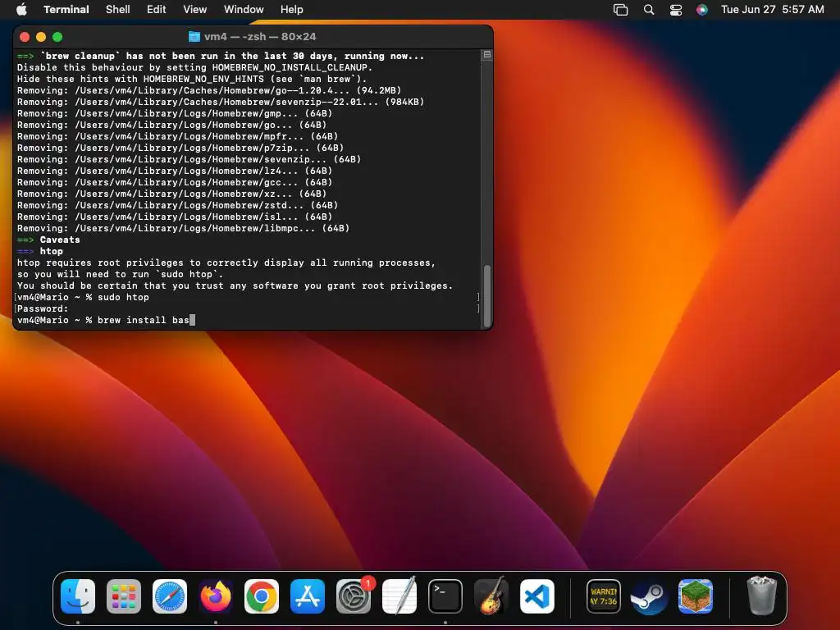Open the Terminal app menu
Screen dimensions: 840x630
66,10
